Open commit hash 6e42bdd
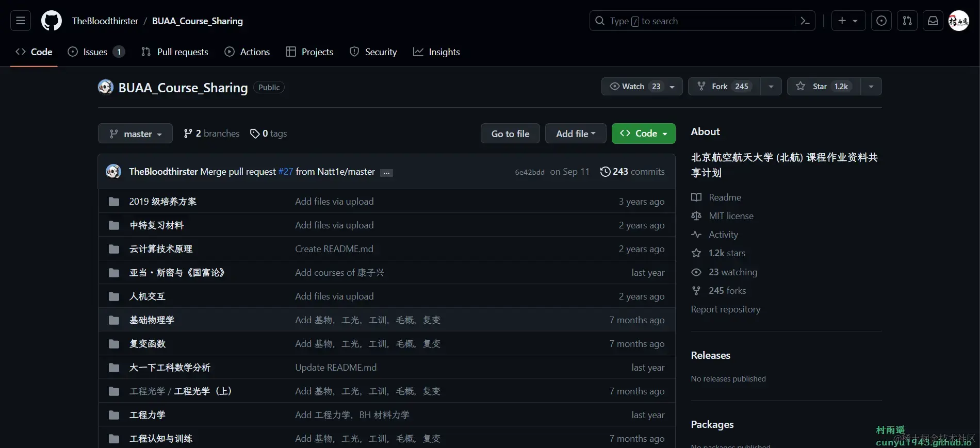 pos(530,172)
